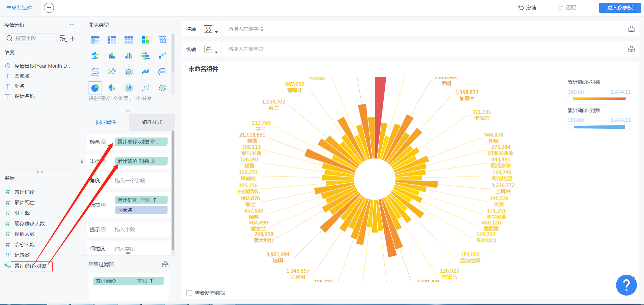Expand the 纵轴 axis type dropdown
This screenshot has height=305, width=644.
click(x=211, y=50)
